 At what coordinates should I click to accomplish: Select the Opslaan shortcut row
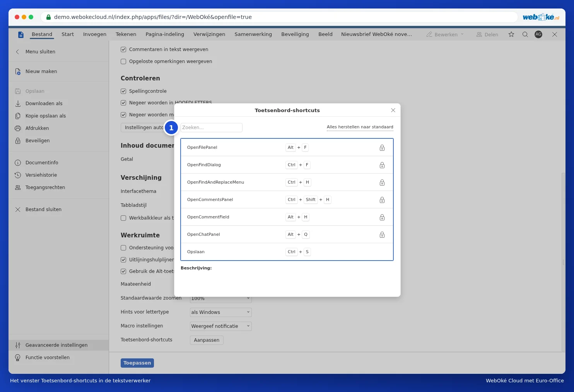pyautogui.click(x=287, y=252)
